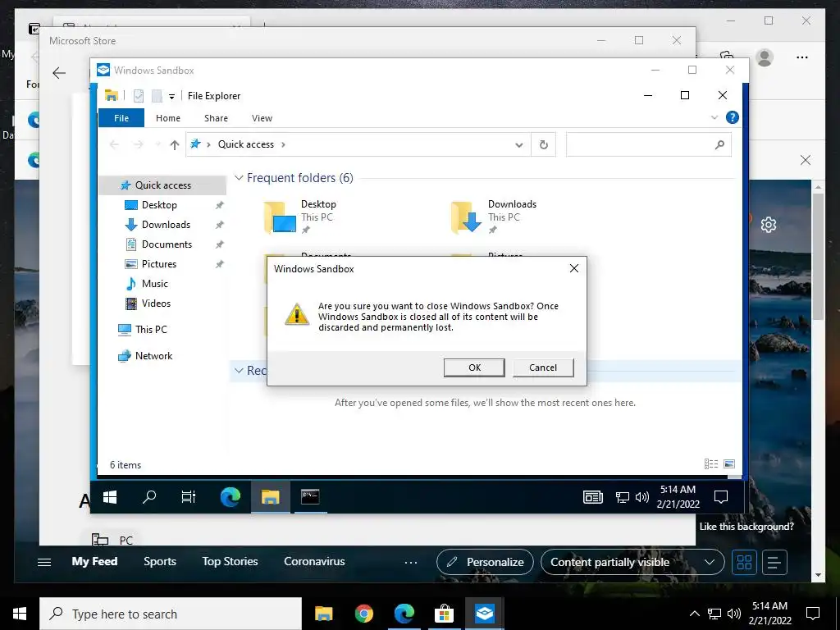Open the Sandbox Start menu
The height and width of the screenshot is (630, 840).
(x=110, y=497)
